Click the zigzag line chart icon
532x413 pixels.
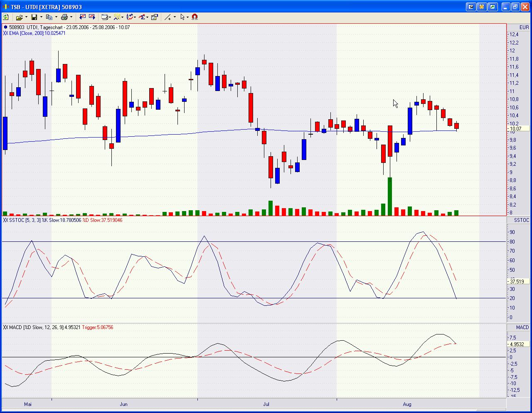click(117, 17)
